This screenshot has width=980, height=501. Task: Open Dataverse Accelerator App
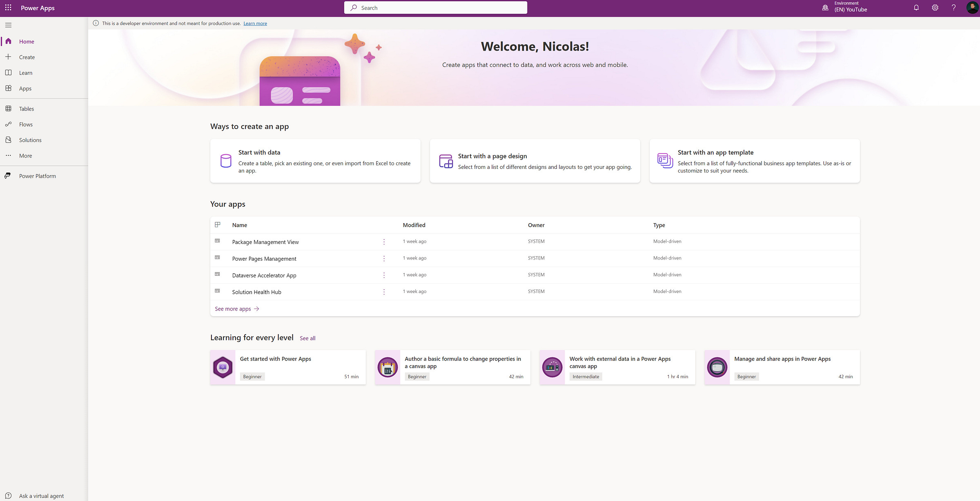(x=264, y=275)
